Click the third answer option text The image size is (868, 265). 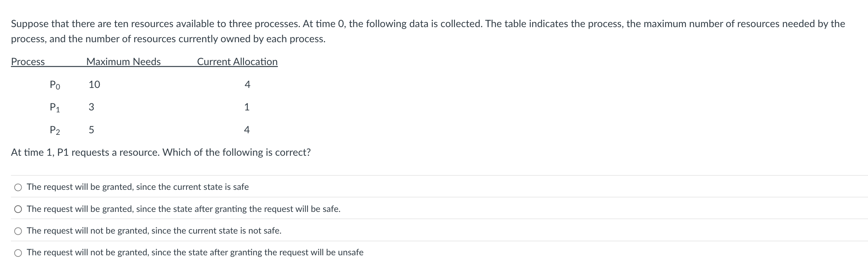pyautogui.click(x=154, y=231)
